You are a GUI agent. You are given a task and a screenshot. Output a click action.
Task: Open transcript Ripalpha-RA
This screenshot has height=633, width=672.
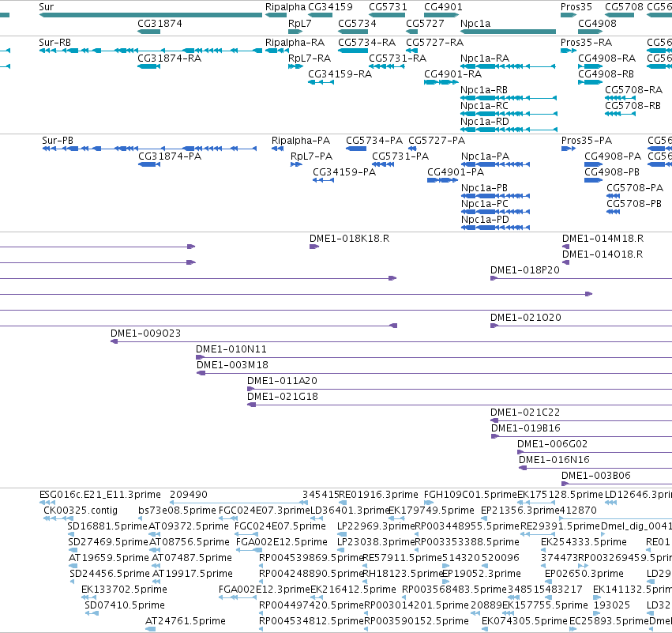tap(277, 51)
